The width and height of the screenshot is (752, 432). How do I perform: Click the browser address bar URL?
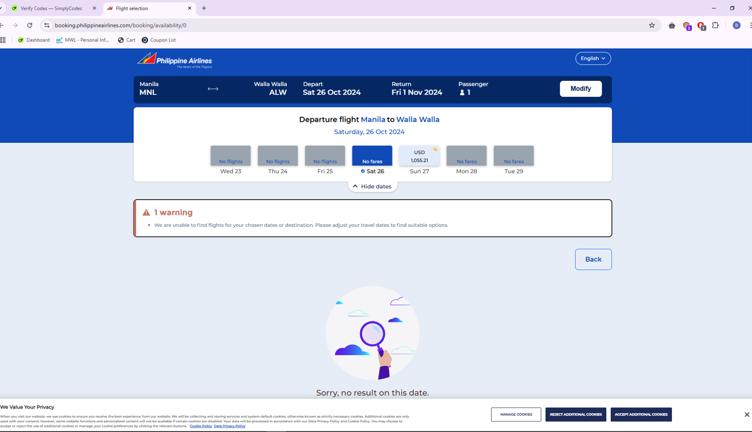(x=120, y=25)
